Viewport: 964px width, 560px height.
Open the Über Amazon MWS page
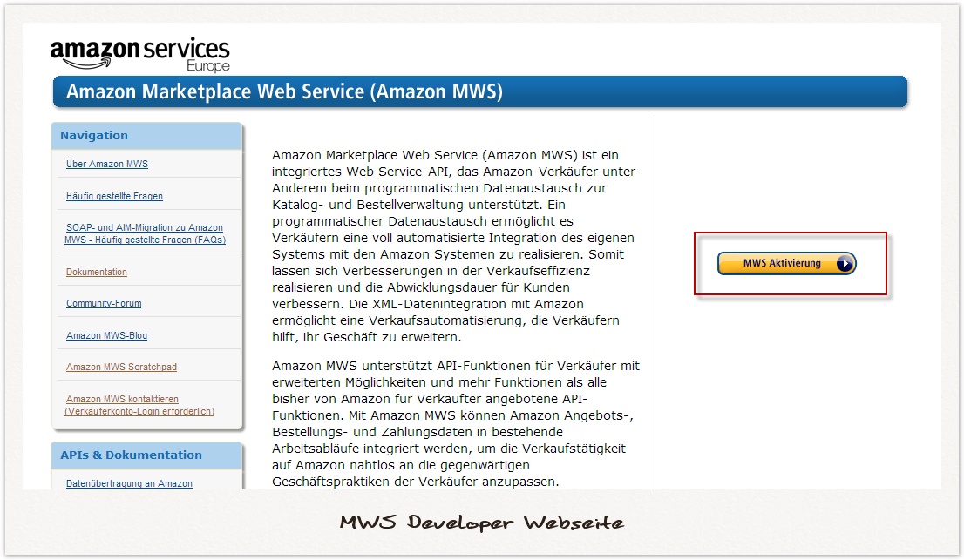(x=106, y=164)
